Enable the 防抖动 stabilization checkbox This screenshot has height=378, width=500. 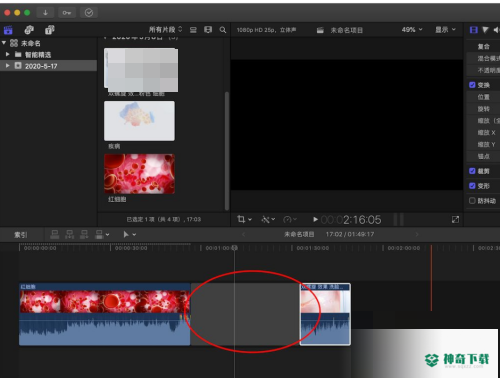point(472,201)
